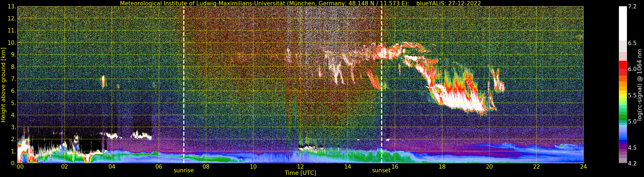Click the colorbar tick value 6.5
The width and height of the screenshot is (644, 177).
pyautogui.click(x=632, y=43)
